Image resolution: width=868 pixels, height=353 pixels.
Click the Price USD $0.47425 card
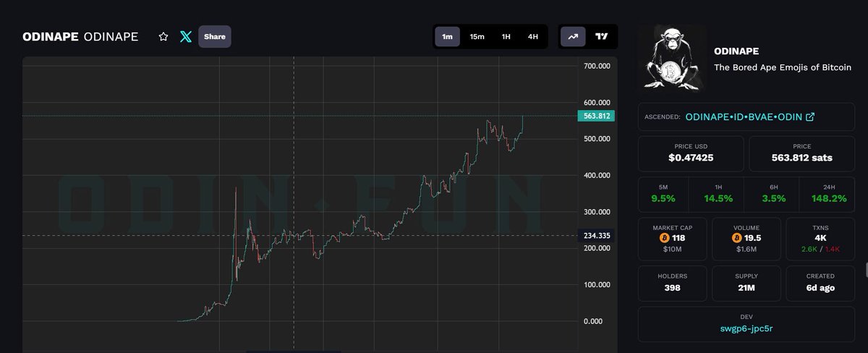(691, 153)
